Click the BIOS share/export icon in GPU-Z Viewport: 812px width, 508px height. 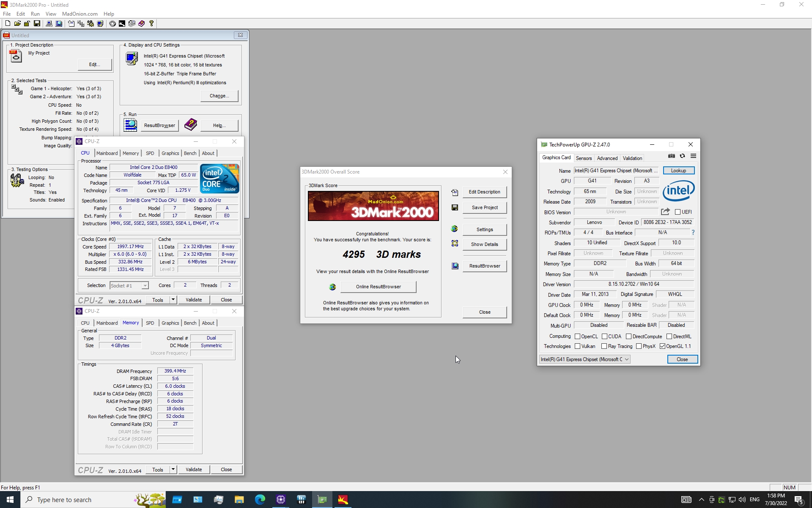(665, 212)
